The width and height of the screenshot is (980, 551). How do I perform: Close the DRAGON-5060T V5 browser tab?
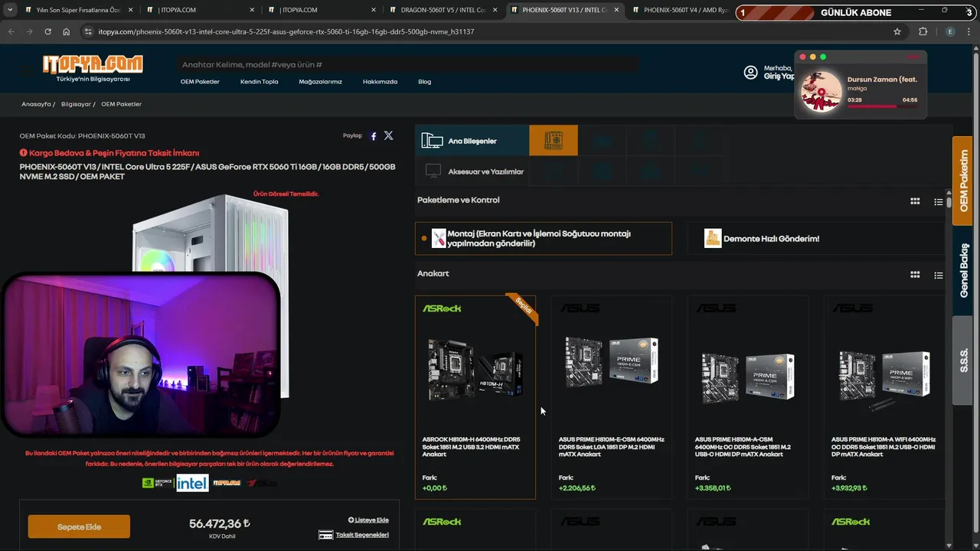pos(494,10)
